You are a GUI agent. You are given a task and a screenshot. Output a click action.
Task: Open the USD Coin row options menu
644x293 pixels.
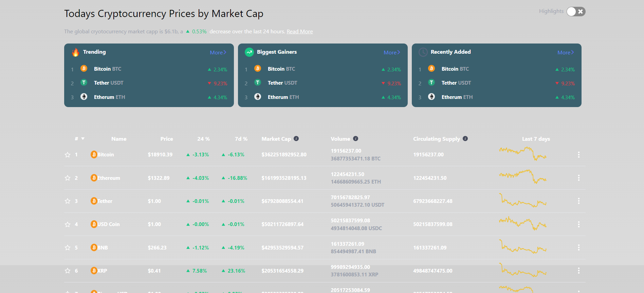click(578, 224)
